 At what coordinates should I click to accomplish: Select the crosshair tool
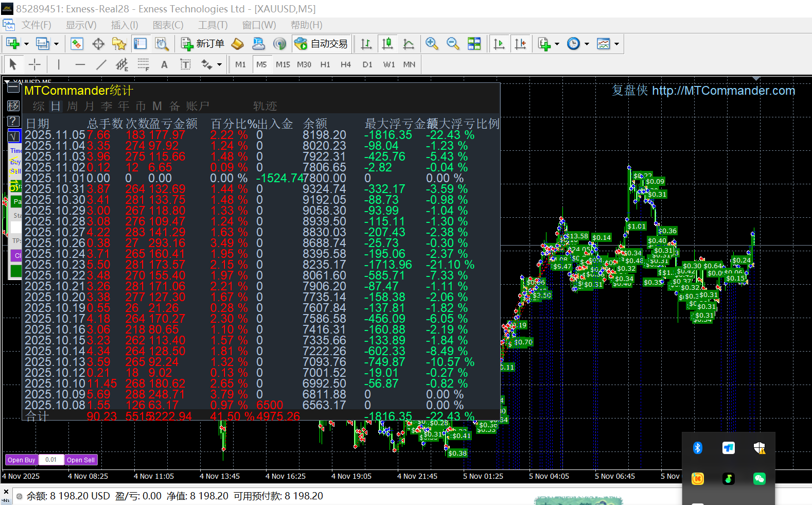tap(34, 64)
